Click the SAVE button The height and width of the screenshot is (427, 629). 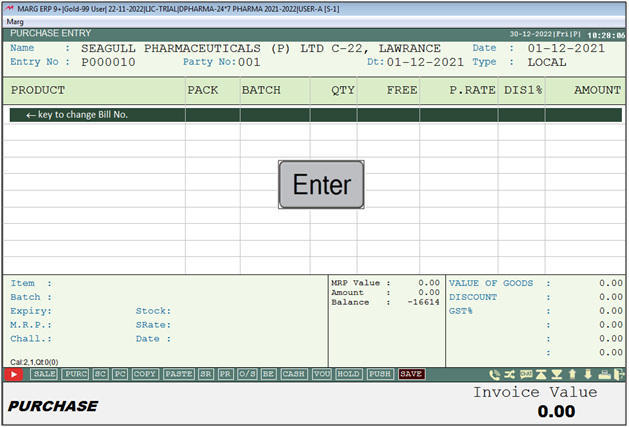point(411,374)
